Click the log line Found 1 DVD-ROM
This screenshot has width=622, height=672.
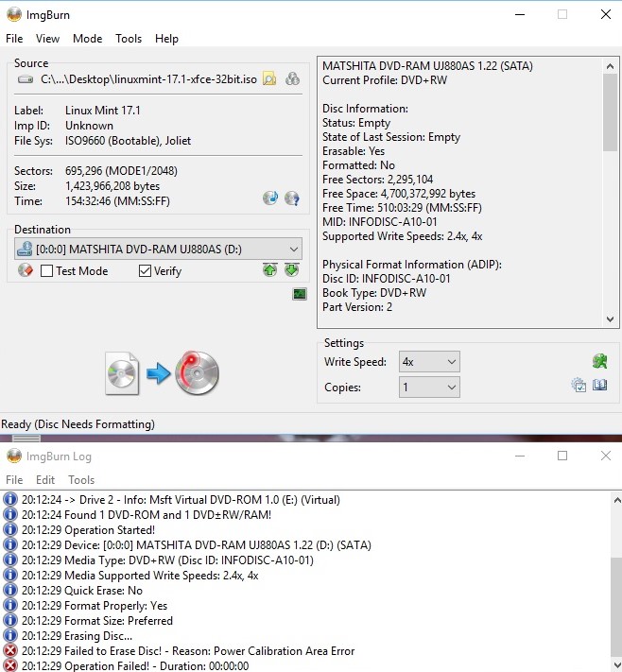click(x=147, y=515)
